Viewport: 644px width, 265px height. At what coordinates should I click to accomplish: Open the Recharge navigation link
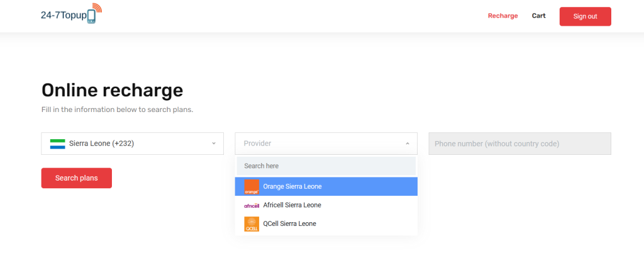coord(502,16)
